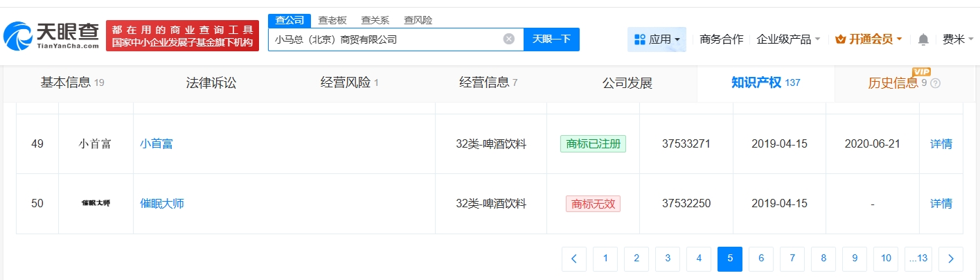Open the 法律诉讼 tab
The image size is (980, 280).
tap(211, 83)
